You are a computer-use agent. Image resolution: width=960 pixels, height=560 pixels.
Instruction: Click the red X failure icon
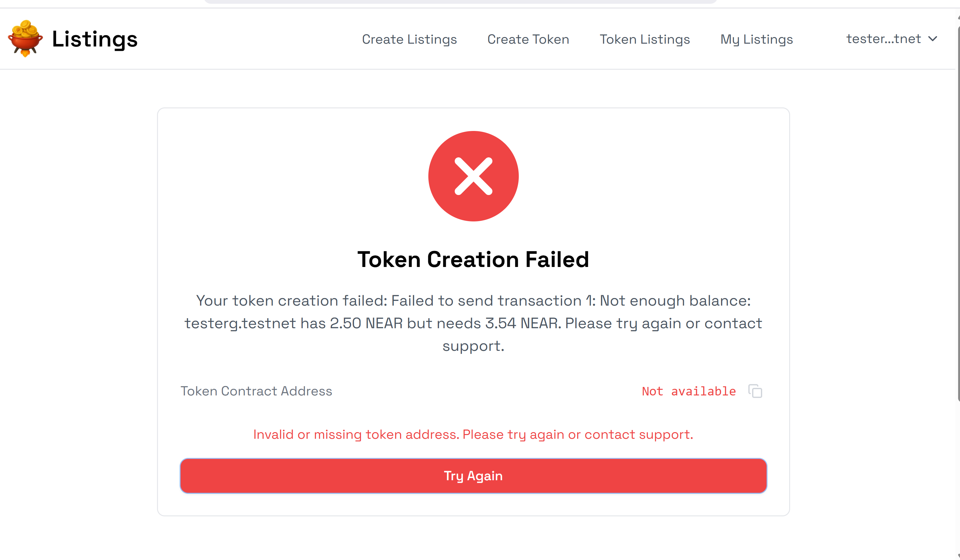click(473, 176)
